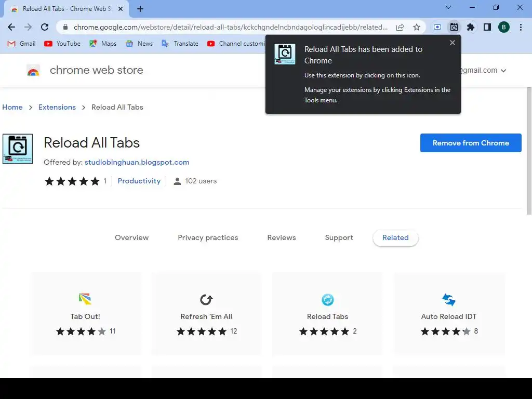This screenshot has height=399, width=532.
Task: Open the tab search dropdown arrow
Action: coord(448,7)
